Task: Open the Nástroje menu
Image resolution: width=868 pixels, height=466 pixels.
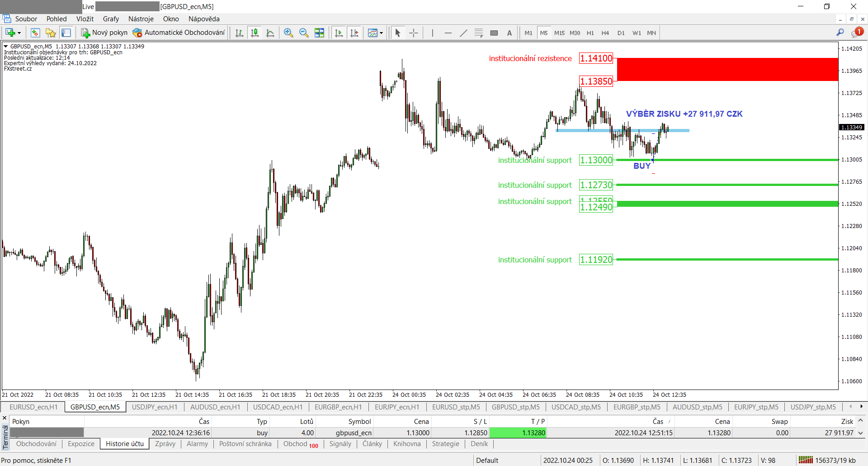Action: pos(141,19)
